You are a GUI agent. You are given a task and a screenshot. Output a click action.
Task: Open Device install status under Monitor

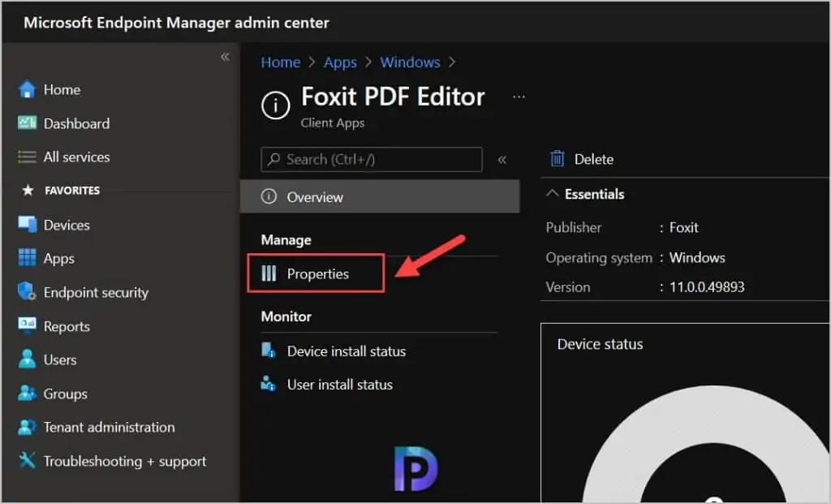point(346,351)
